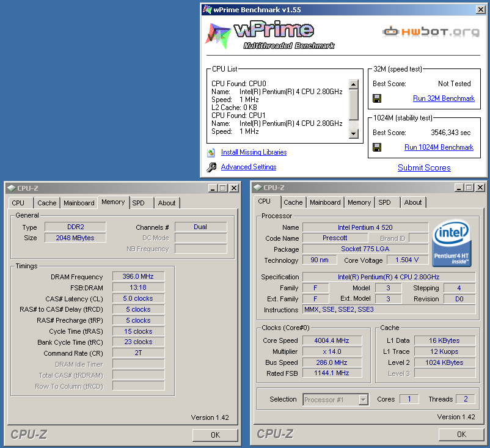
Task: Click the Rated FSB 1144.1 MHz value
Action: (x=332, y=373)
